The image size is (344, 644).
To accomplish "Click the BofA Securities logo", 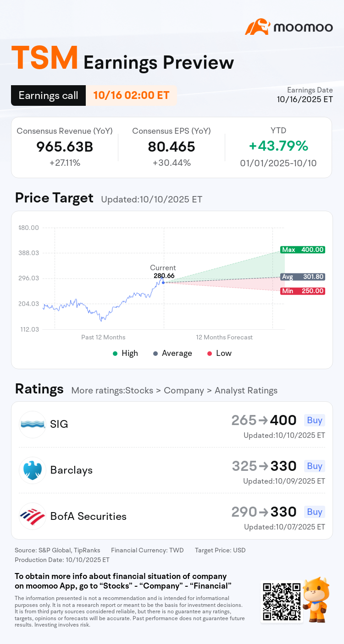I will coord(33,516).
